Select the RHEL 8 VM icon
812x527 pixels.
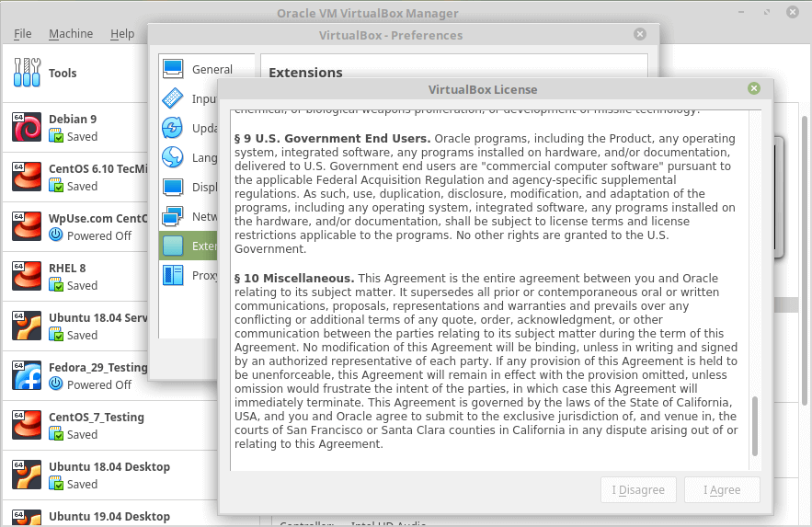(27, 276)
